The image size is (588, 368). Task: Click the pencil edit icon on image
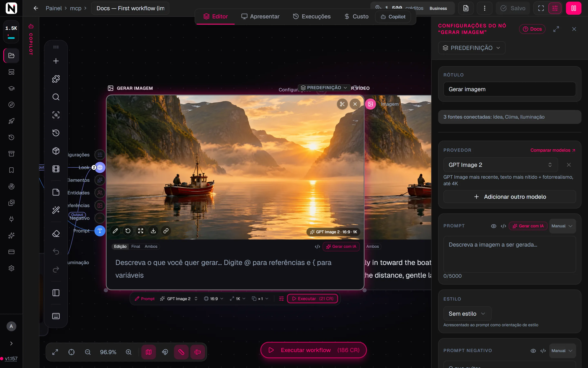[x=115, y=231]
